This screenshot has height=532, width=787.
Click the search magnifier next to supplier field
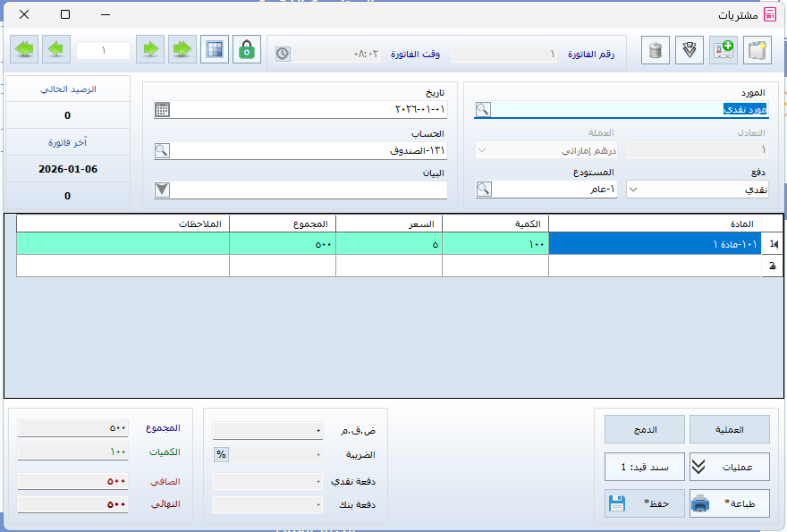tap(483, 110)
